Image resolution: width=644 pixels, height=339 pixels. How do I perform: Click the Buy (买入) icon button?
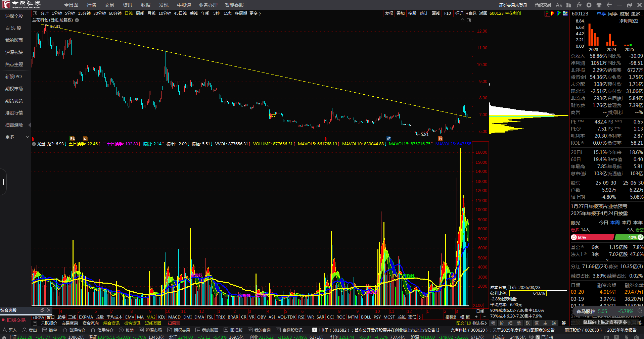coord(9,330)
